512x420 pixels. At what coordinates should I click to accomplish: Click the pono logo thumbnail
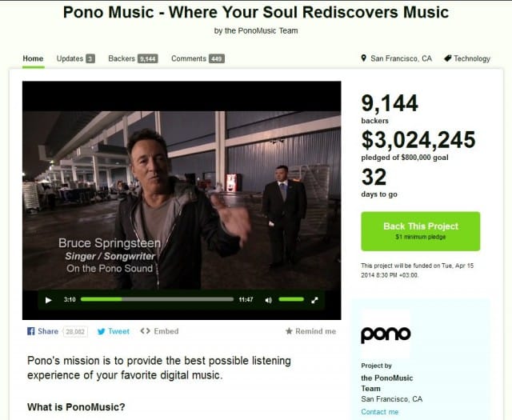click(x=386, y=334)
